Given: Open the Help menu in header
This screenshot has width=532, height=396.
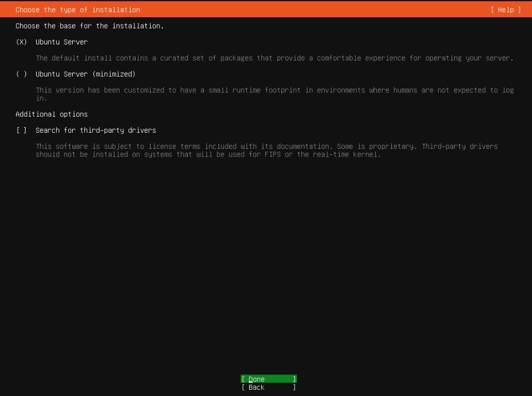Looking at the screenshot, I should pos(505,9).
